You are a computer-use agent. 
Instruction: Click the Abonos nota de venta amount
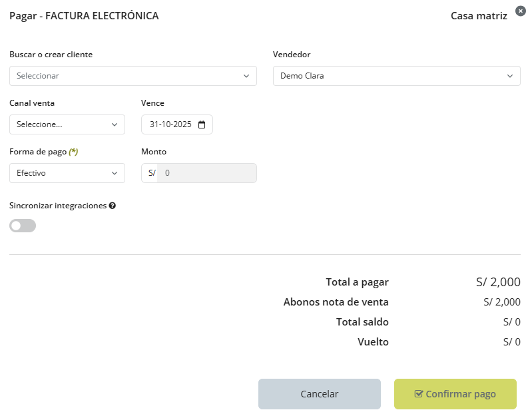(x=501, y=302)
